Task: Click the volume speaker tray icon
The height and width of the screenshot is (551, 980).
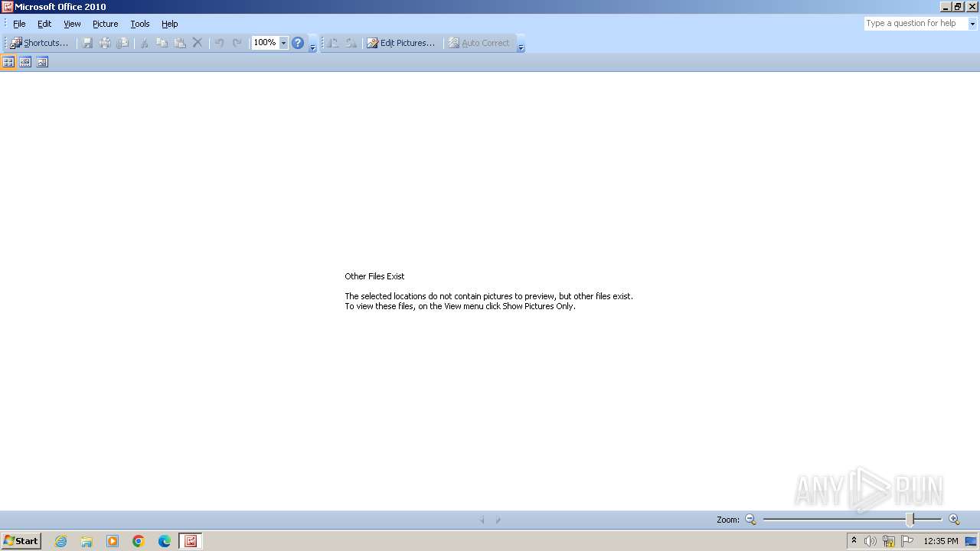Action: coord(871,541)
